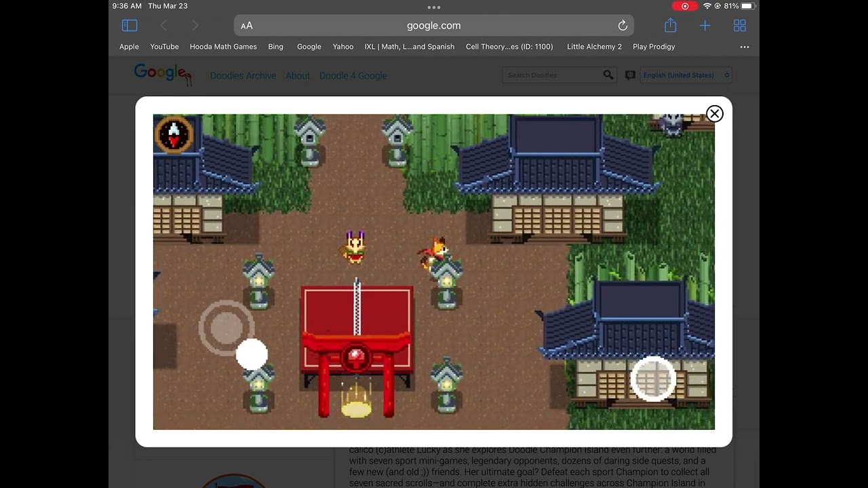Viewport: 868px width, 488px height.
Task: Open the IXL Math bookmark
Action: pyautogui.click(x=410, y=47)
